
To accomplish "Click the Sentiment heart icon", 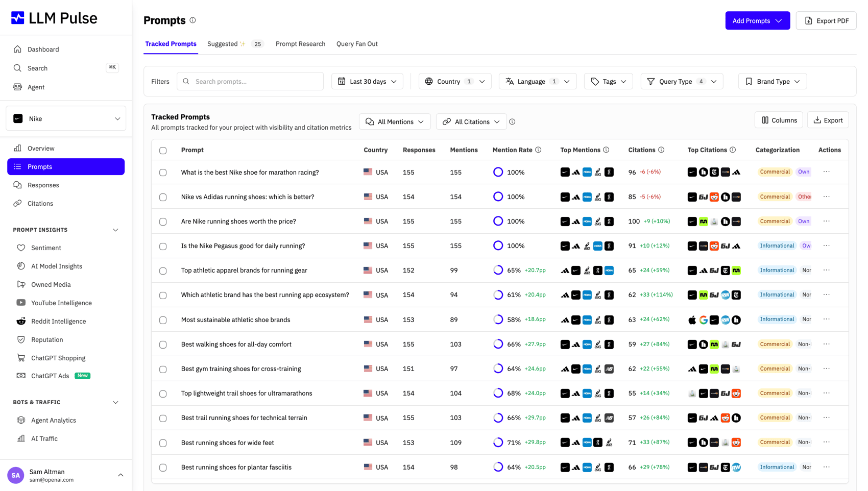I will coord(21,248).
